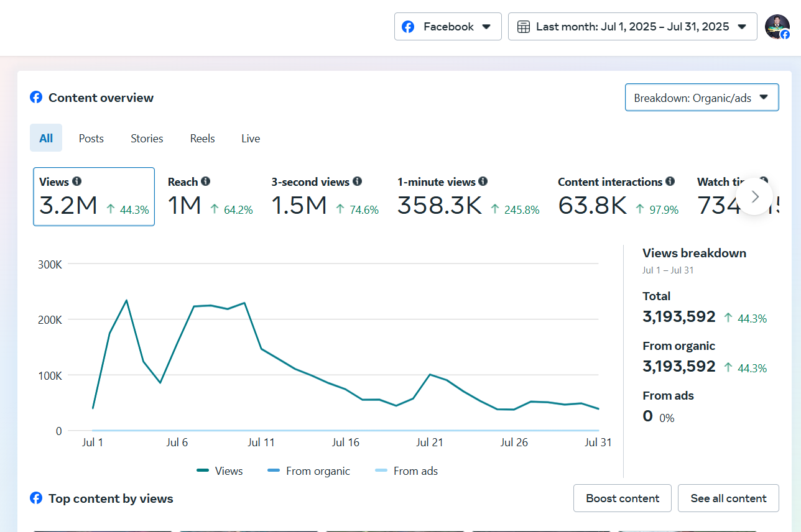Screen dimensions: 801x532
Task: Switch to the Reels tab
Action: [x=202, y=139]
